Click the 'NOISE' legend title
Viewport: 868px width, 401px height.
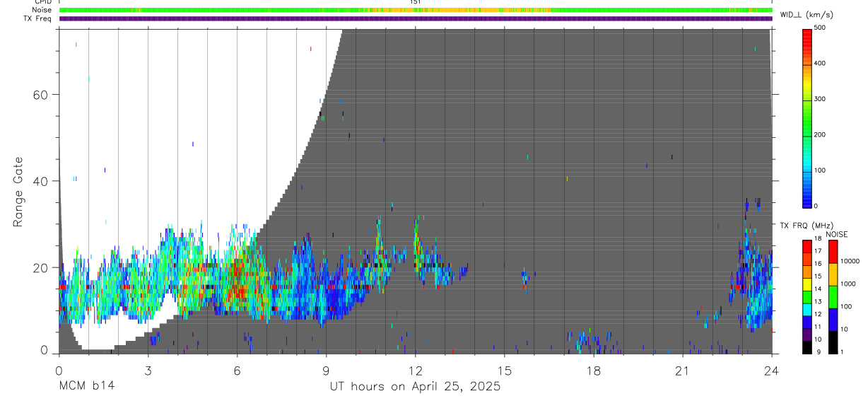pyautogui.click(x=836, y=234)
